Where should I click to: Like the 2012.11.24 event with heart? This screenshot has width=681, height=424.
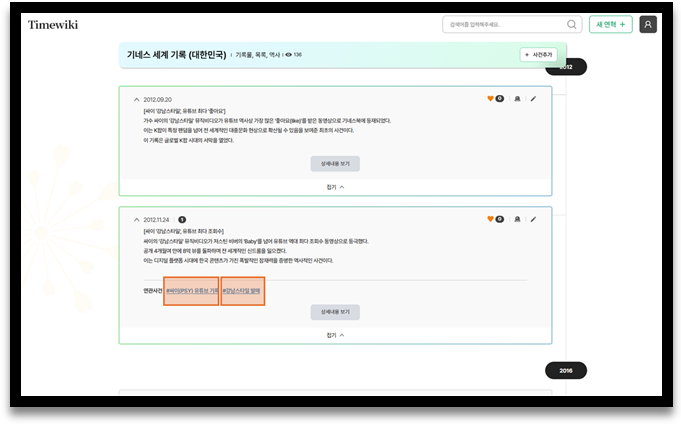(491, 219)
